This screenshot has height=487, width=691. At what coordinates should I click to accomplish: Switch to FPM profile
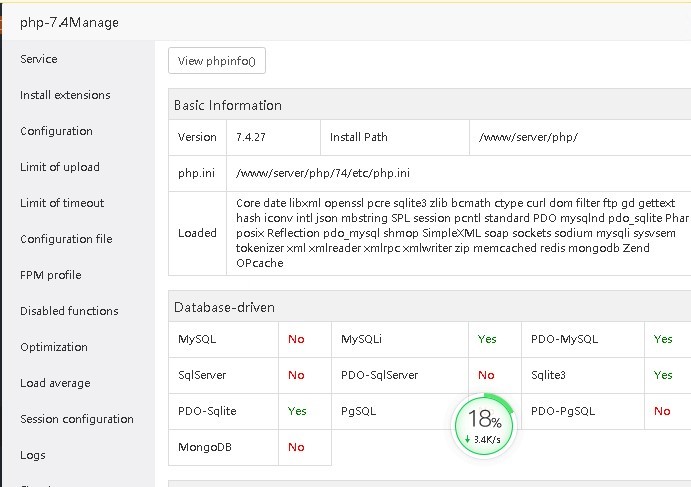(x=51, y=275)
